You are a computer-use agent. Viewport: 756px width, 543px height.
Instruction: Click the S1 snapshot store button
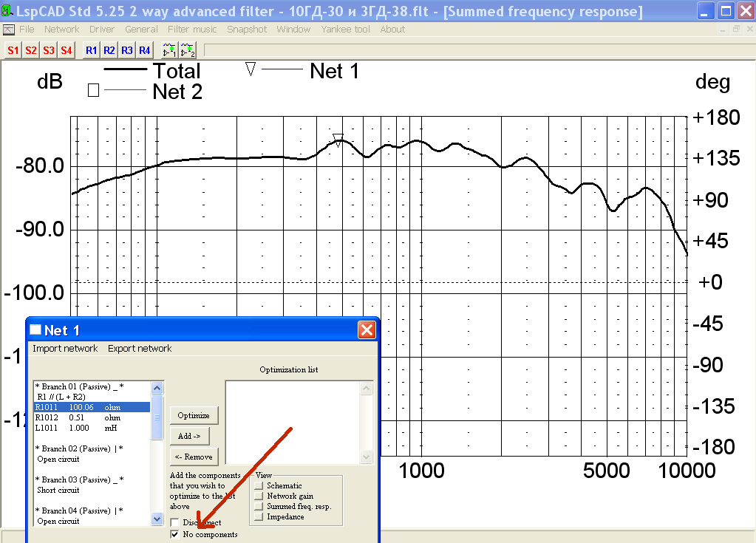tap(13, 50)
